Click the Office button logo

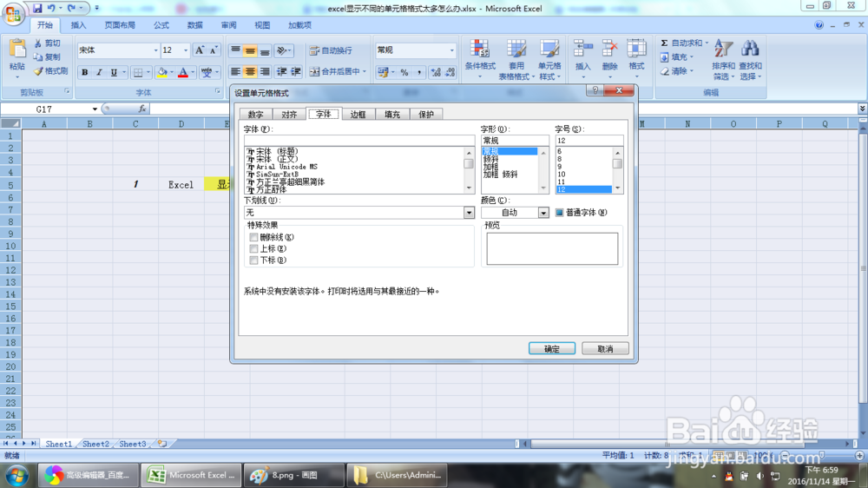(x=13, y=14)
